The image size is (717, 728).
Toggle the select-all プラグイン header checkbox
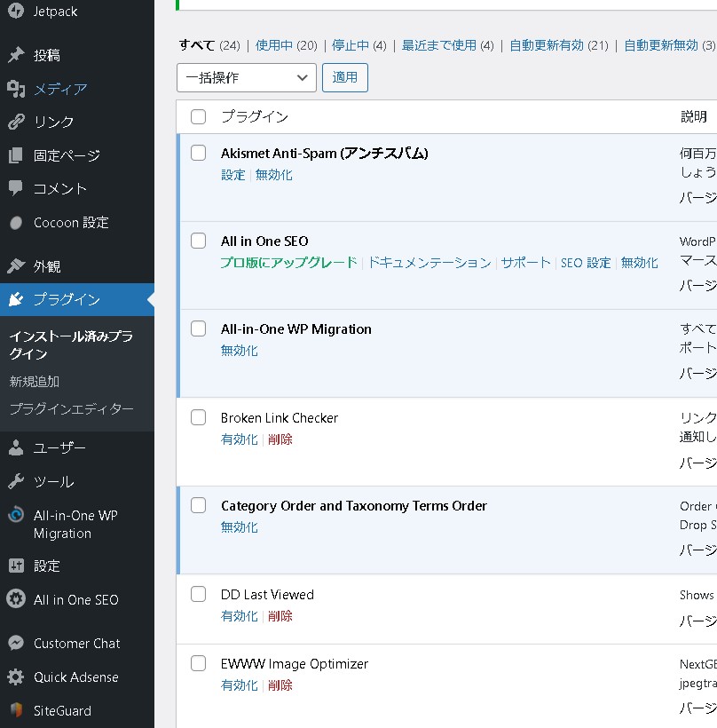click(199, 116)
